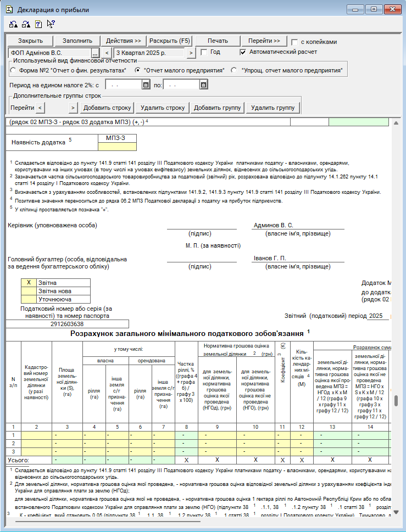Click the "Печать" button
Screen dimensions: 406x532
[x=218, y=41]
